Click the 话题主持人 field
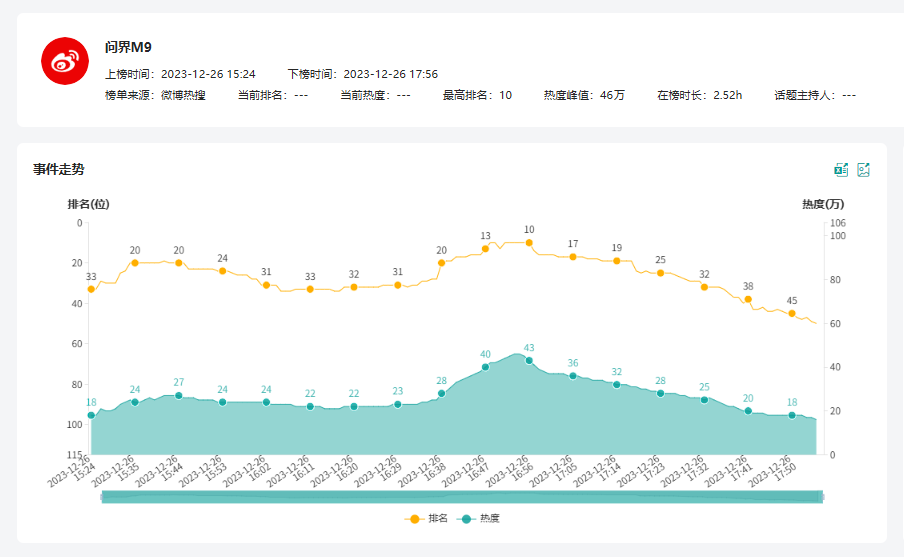 coord(815,95)
